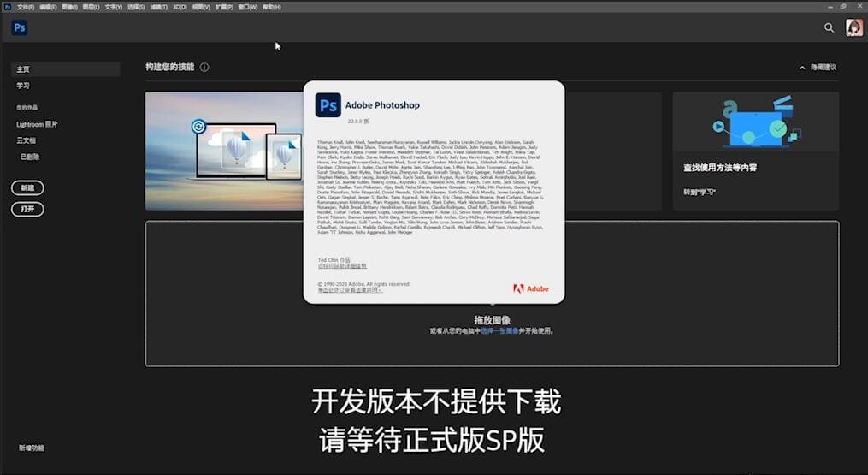Click the details link under Ted Chin credit

pos(341,266)
